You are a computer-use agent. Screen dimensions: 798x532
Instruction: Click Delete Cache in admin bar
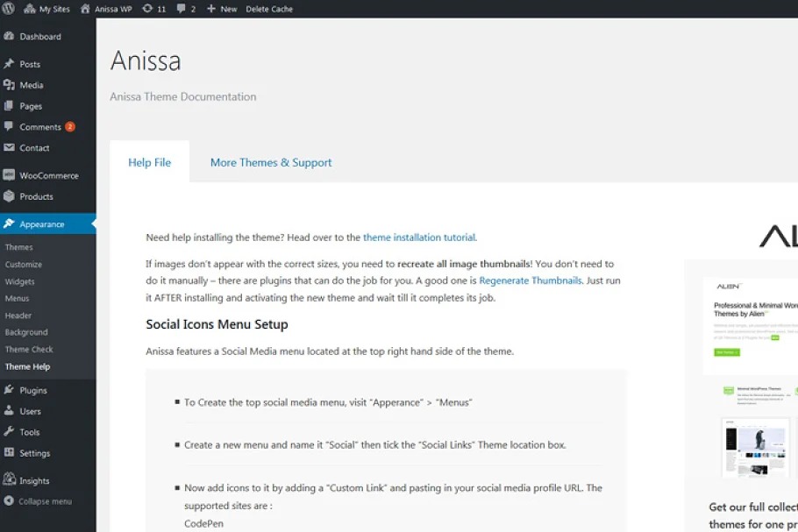(x=269, y=9)
